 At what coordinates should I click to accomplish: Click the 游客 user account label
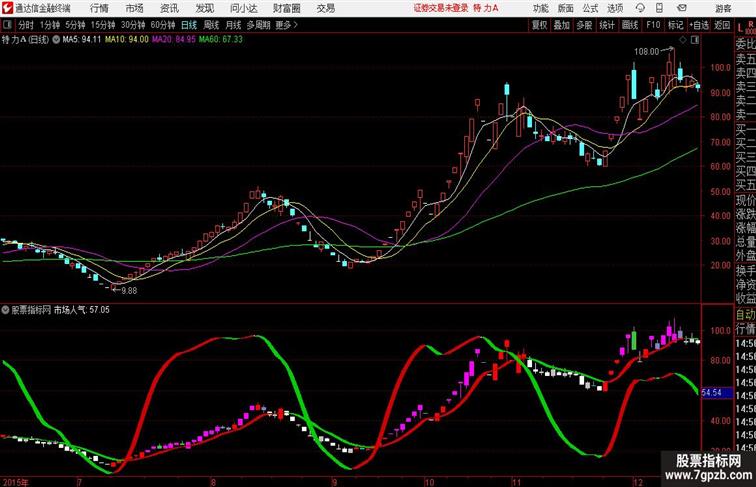[x=723, y=8]
